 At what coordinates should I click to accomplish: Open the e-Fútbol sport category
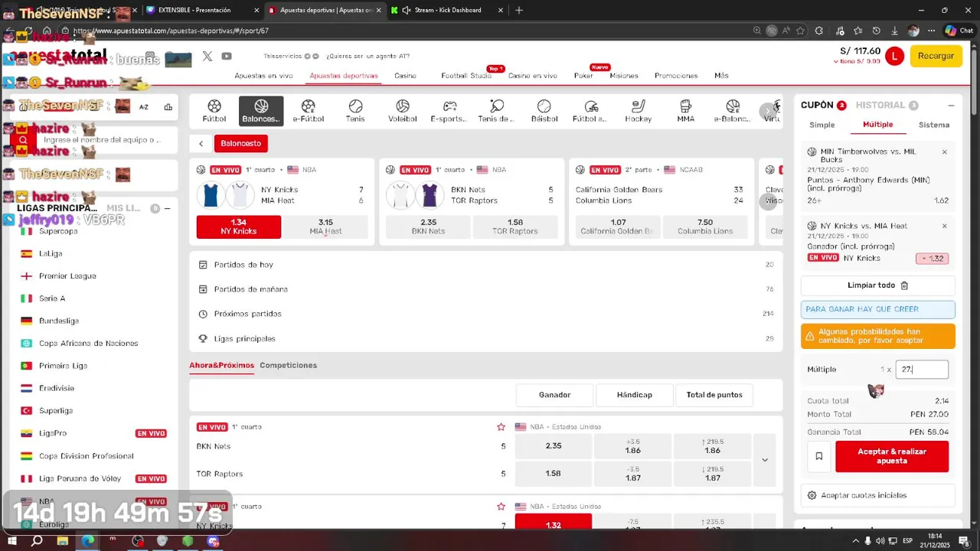[309, 111]
